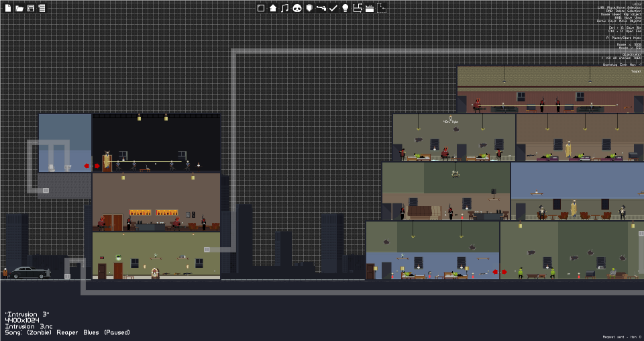
Task: Select the skull enemy placement tool
Action: (297, 8)
